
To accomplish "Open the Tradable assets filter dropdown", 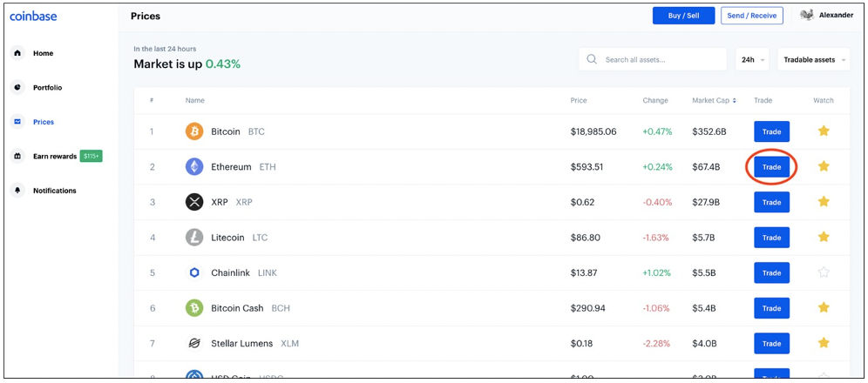I will (814, 59).
